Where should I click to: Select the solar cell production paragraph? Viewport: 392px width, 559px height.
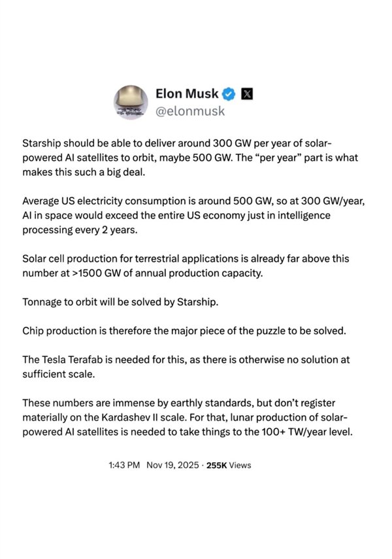186,266
